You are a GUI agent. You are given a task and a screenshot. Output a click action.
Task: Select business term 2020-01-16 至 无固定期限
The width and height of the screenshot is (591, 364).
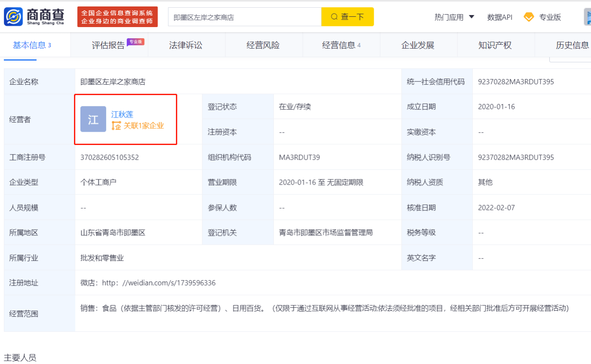[x=321, y=182]
